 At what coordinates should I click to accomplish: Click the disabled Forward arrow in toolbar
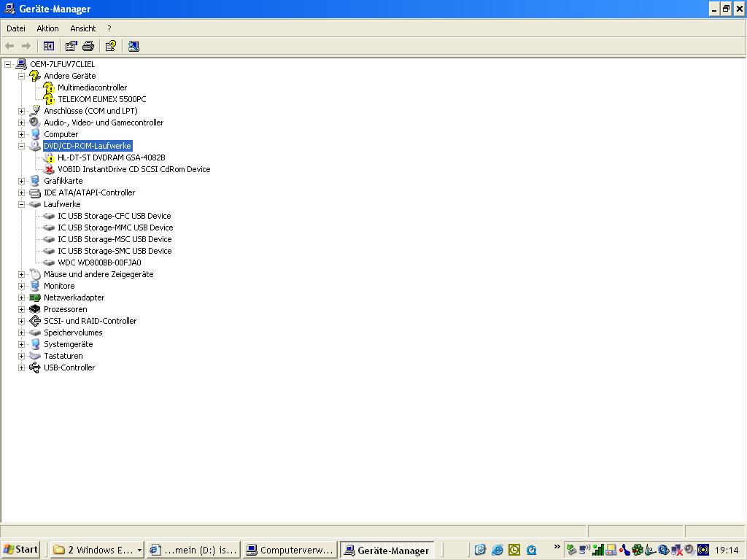(x=26, y=46)
